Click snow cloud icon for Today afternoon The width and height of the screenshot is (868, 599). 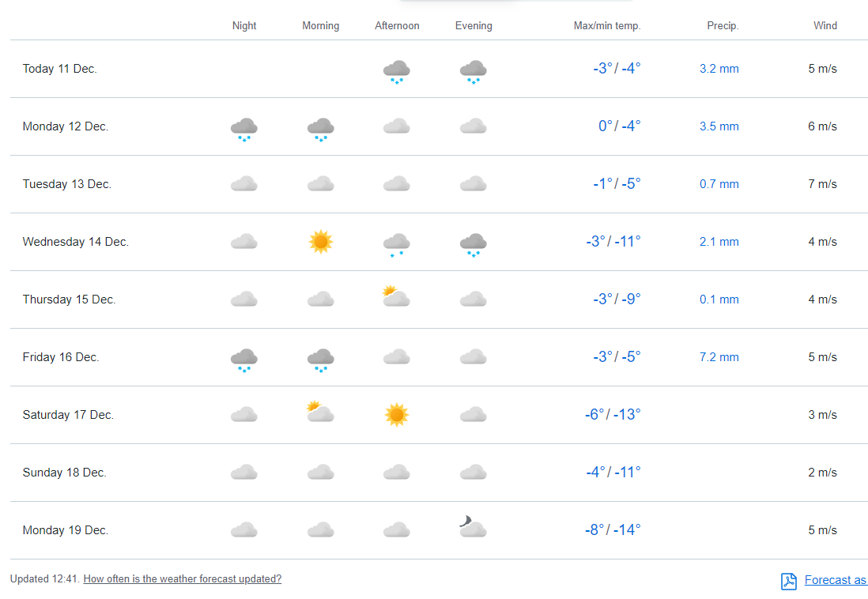[x=396, y=71]
